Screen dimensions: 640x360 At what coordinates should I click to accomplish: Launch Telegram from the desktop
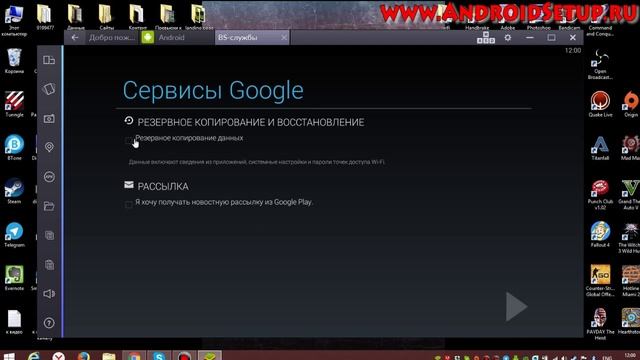[x=14, y=235]
